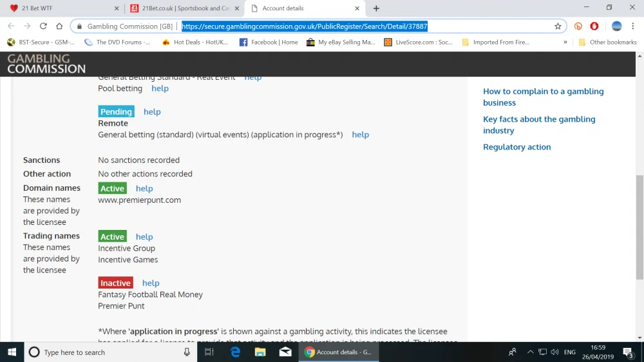The image size is (644, 362).
Task: Click the address bar URL
Action: (x=305, y=26)
